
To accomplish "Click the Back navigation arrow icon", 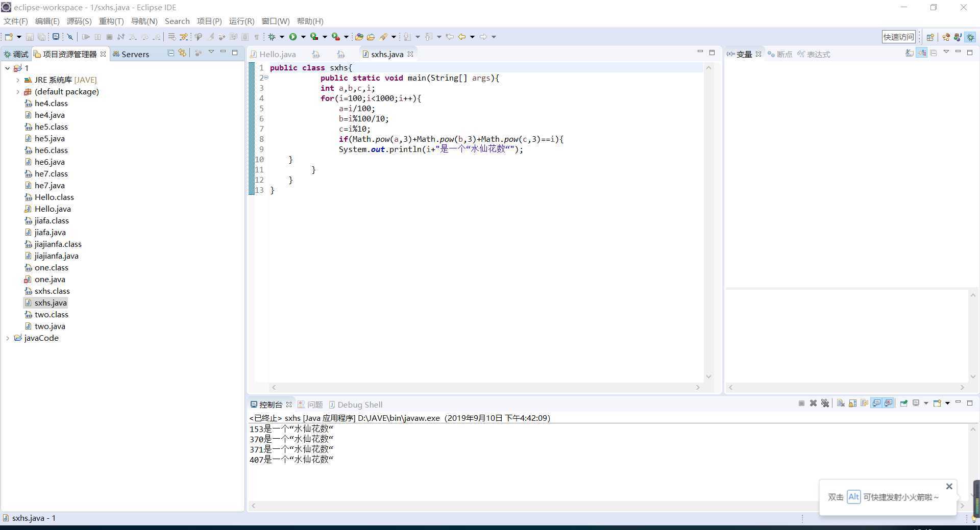I will (461, 37).
